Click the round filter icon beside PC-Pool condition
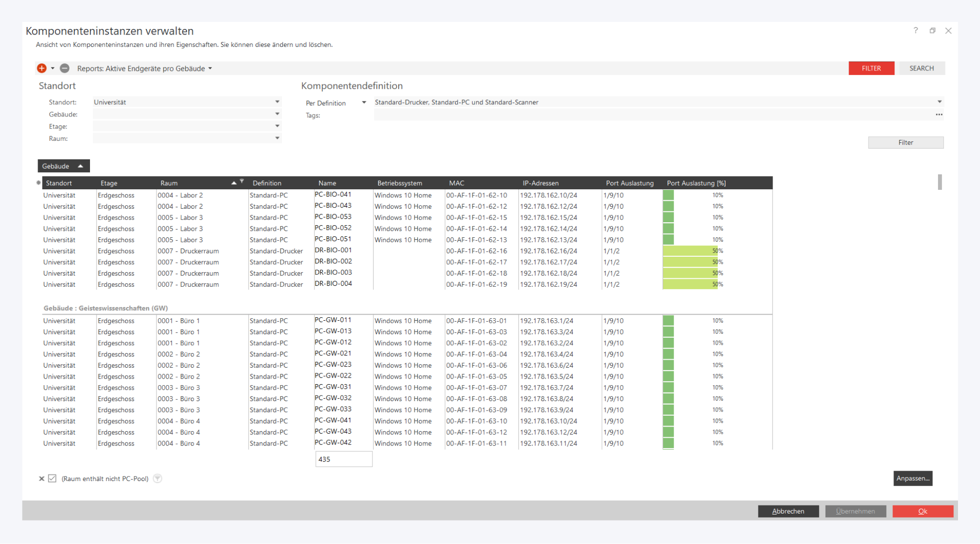Viewport: 980px width, 544px height. (x=157, y=479)
